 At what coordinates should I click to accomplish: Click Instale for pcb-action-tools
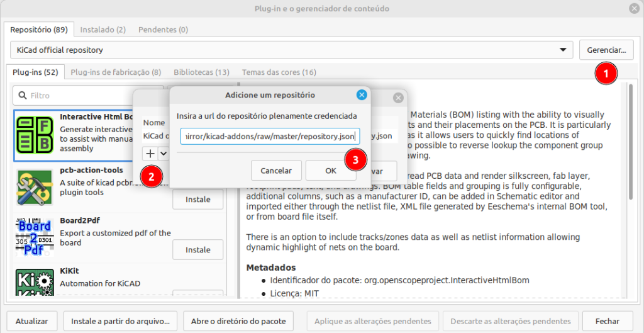click(198, 200)
